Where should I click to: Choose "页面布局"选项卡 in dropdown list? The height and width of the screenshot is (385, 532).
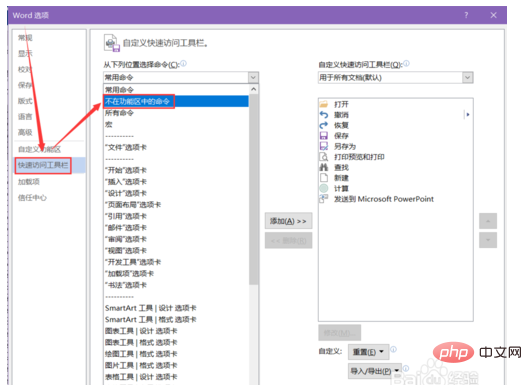pyautogui.click(x=176, y=205)
